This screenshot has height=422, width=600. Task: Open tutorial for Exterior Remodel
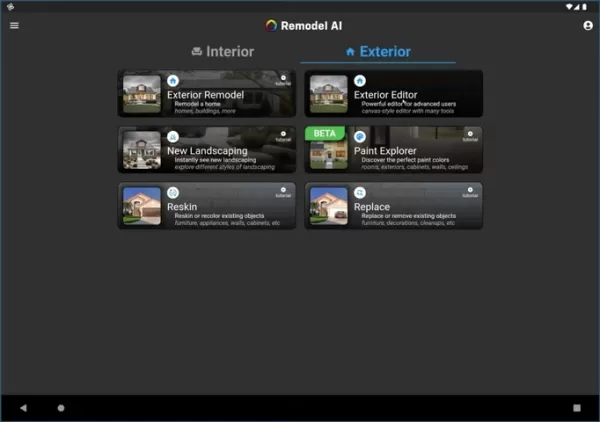(283, 80)
